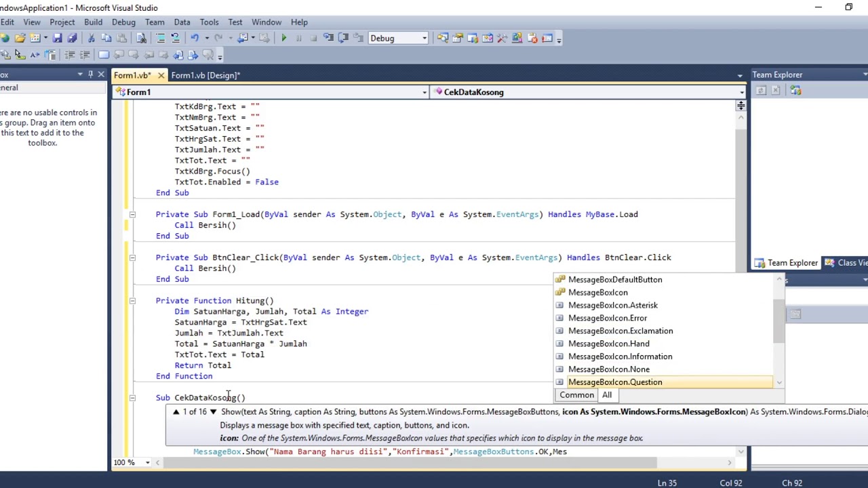Click the Open File toolbar icon
Image resolution: width=868 pixels, height=488 pixels.
[x=20, y=39]
